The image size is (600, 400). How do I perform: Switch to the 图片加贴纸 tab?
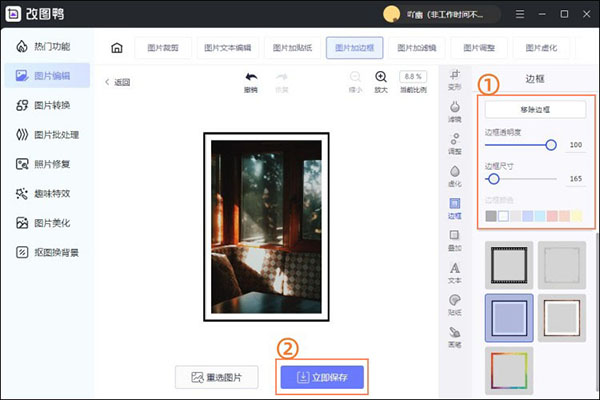tap(292, 47)
